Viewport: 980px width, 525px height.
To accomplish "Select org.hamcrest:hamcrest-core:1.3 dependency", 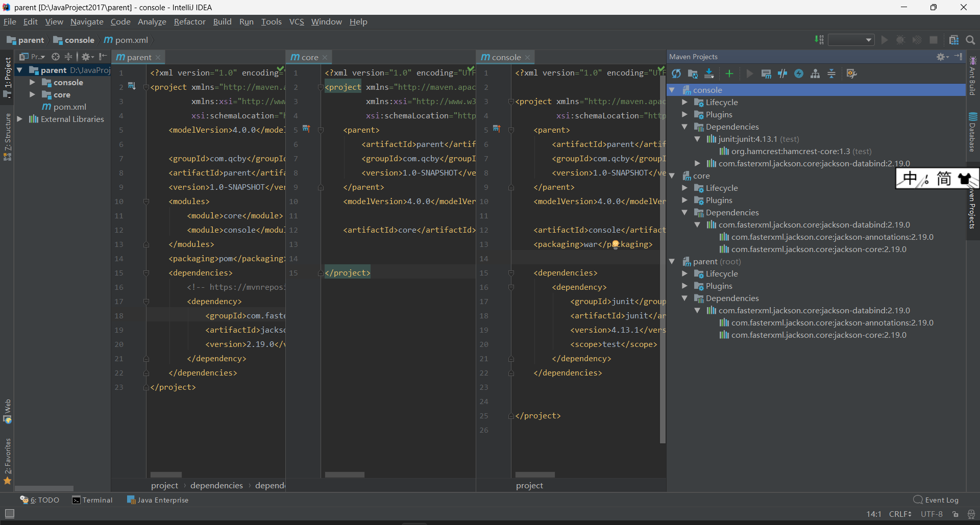I will [x=796, y=151].
